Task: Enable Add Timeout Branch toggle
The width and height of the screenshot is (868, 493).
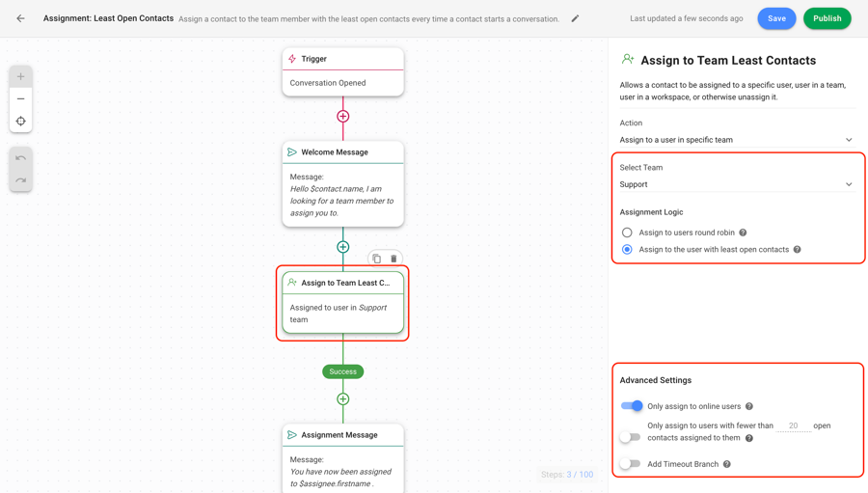Action: 631,464
